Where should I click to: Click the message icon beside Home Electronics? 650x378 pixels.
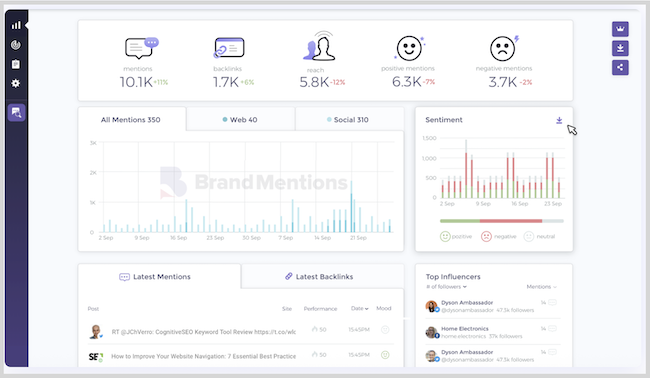click(x=552, y=329)
